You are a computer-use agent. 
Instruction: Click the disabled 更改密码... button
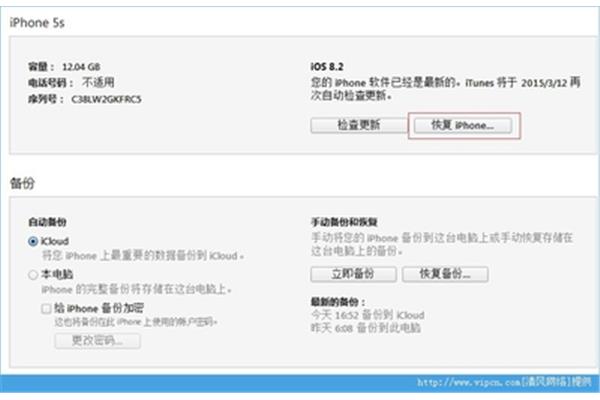[x=97, y=341]
